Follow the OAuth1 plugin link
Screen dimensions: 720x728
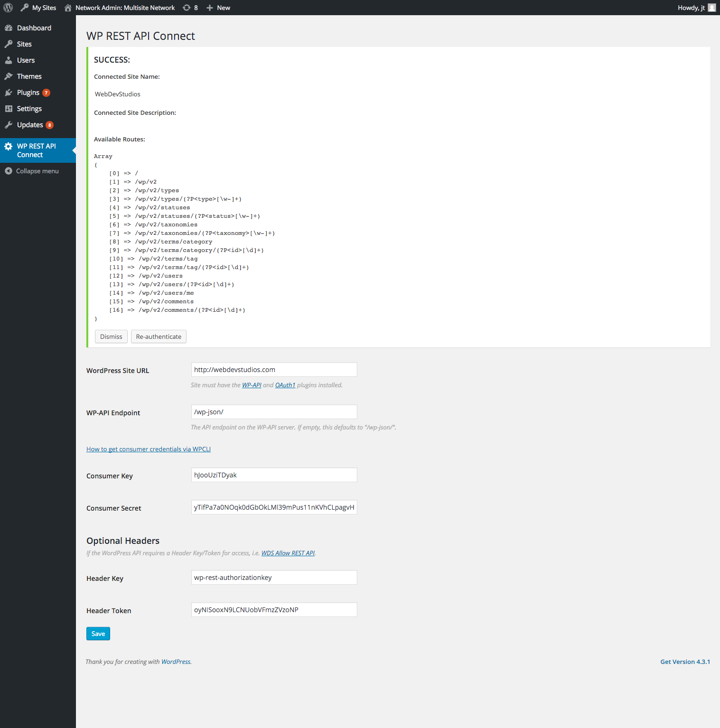285,385
